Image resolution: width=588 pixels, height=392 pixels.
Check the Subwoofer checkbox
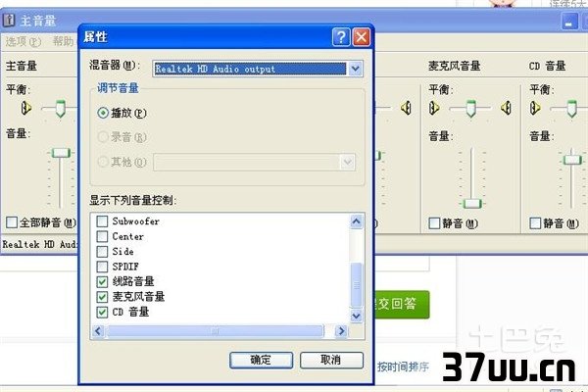(102, 221)
